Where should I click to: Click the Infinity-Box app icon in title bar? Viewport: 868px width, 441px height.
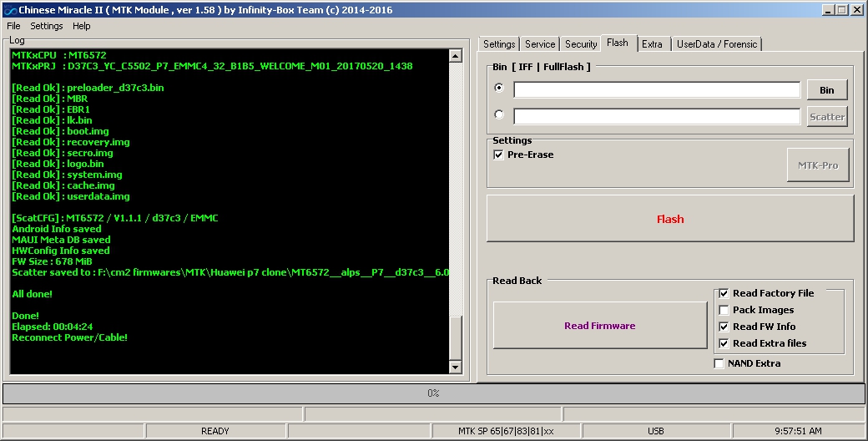click(10, 10)
